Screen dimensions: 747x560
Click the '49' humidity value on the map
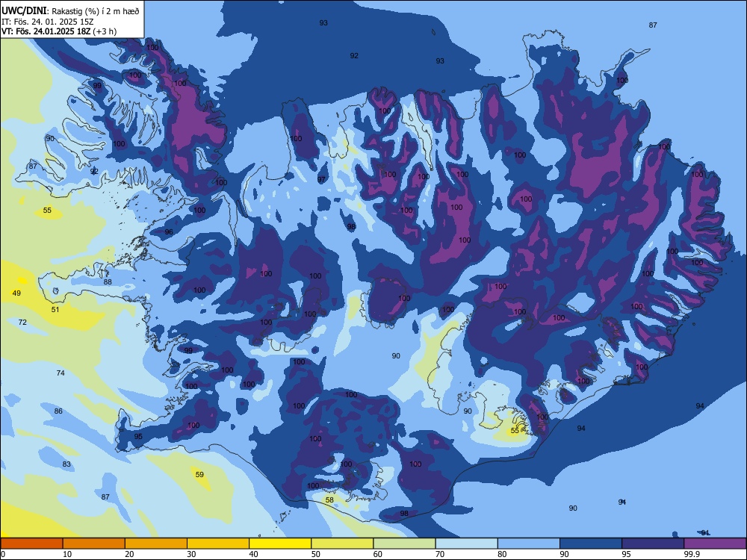[16, 293]
